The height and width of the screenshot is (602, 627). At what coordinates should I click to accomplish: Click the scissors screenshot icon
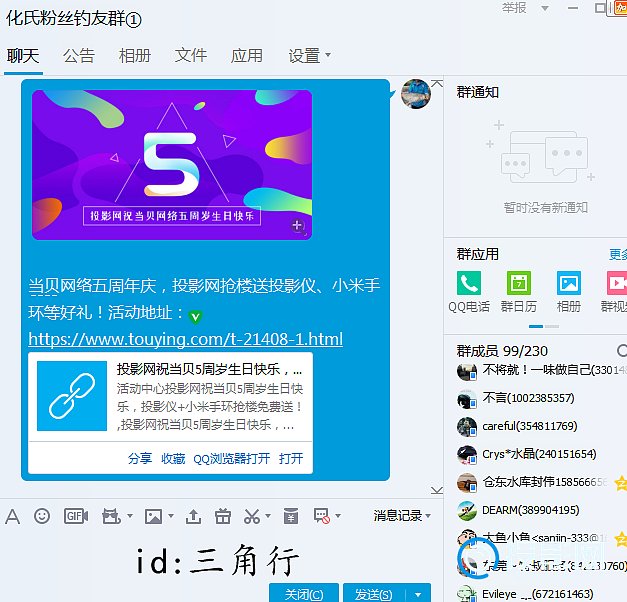coord(252,516)
